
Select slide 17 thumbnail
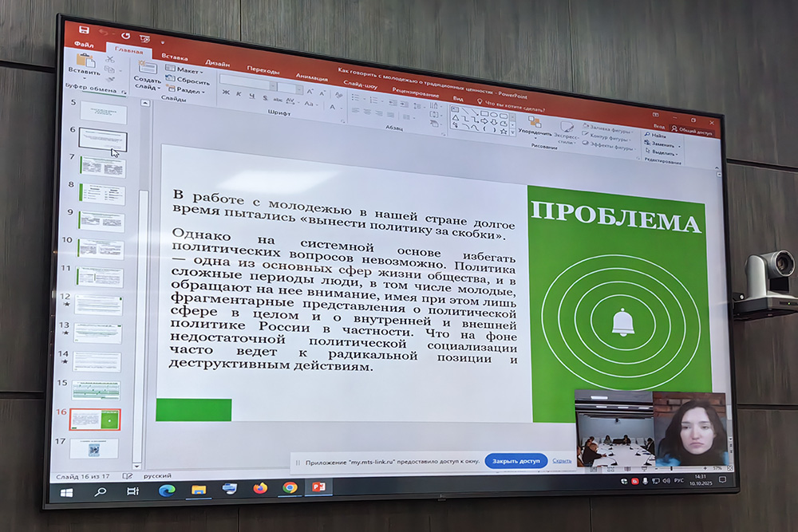click(x=94, y=449)
